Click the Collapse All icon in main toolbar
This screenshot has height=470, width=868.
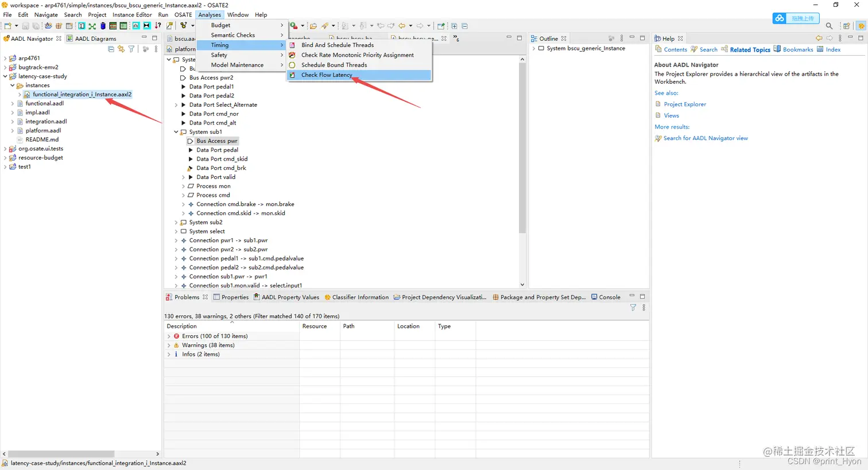[x=464, y=26]
